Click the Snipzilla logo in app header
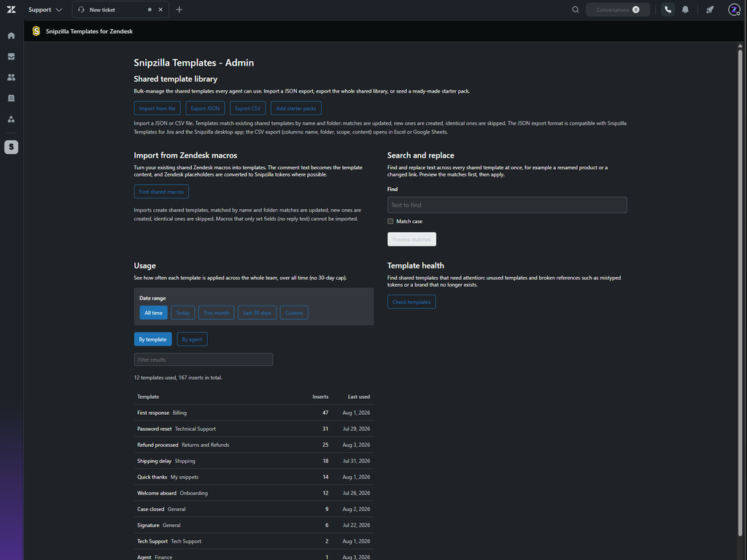The width and height of the screenshot is (747, 560). (36, 31)
